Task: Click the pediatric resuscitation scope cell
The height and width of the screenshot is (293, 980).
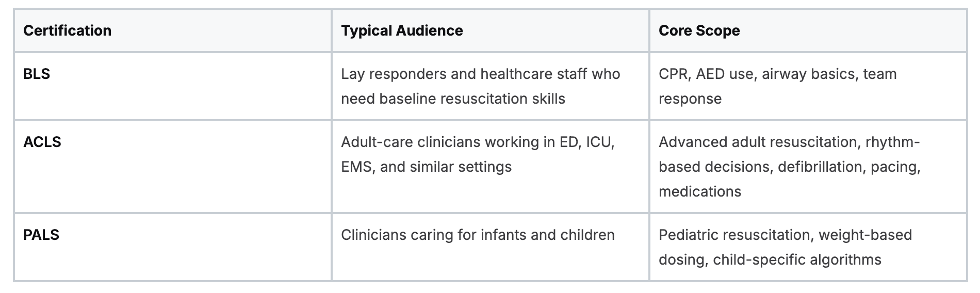Action: pyautogui.click(x=808, y=247)
